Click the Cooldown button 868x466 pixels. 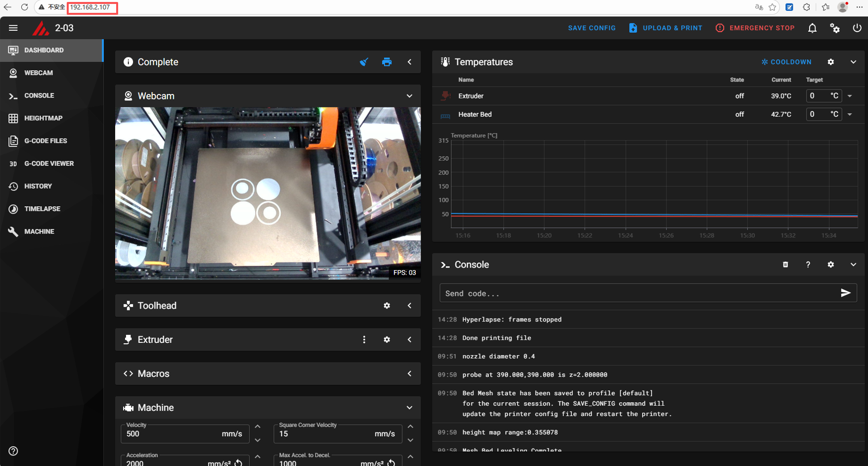pyautogui.click(x=786, y=62)
